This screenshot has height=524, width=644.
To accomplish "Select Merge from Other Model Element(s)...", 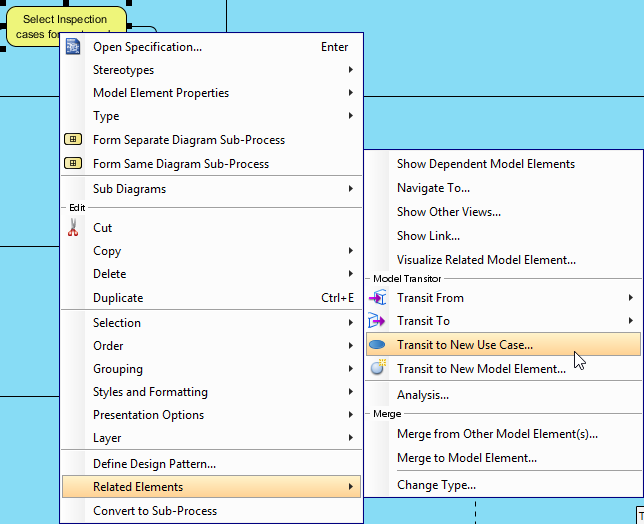I will tap(503, 434).
